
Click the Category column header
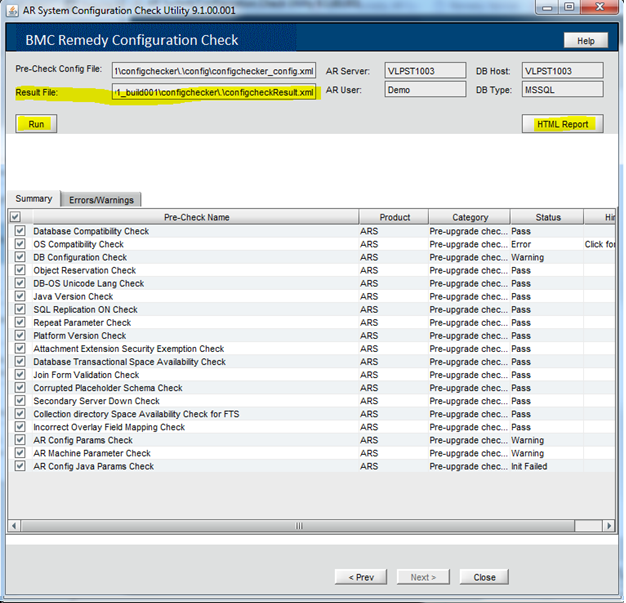(x=470, y=217)
